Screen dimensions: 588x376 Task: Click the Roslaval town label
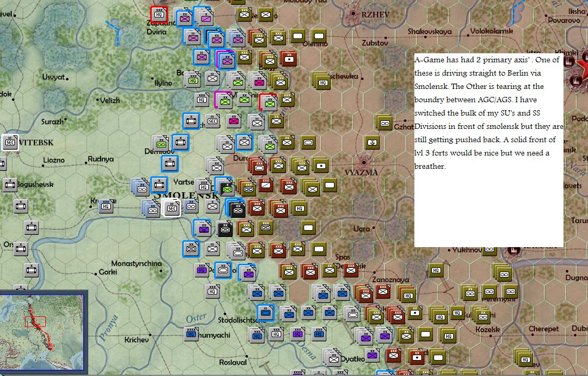point(233,363)
